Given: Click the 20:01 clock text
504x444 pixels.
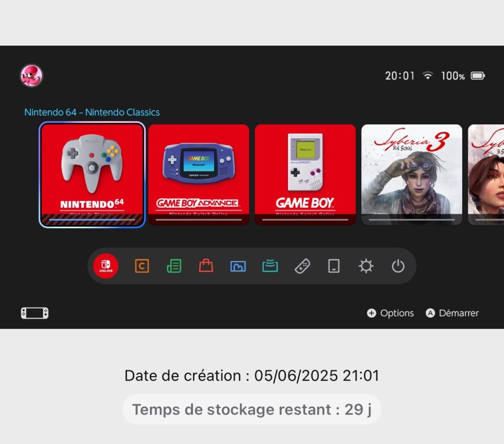Looking at the screenshot, I should 400,76.
